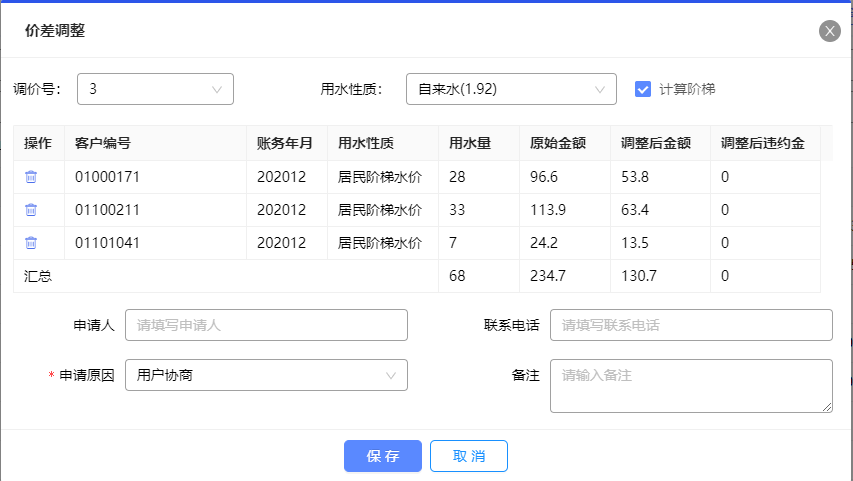Image resolution: width=853 pixels, height=481 pixels.
Task: Click the 账务年月 column header
Action: (285, 143)
